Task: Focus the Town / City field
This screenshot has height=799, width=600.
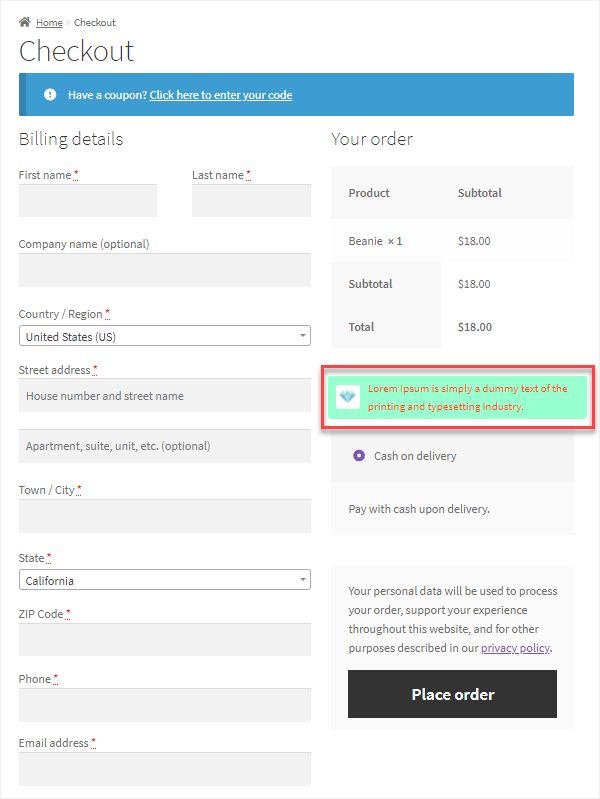Action: pyautogui.click(x=165, y=516)
